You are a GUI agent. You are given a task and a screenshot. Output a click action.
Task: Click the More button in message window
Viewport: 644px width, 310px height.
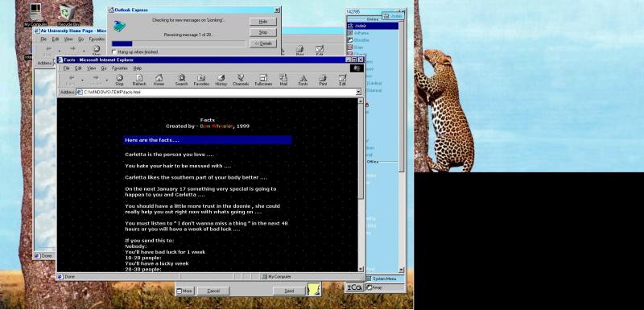[184, 291]
